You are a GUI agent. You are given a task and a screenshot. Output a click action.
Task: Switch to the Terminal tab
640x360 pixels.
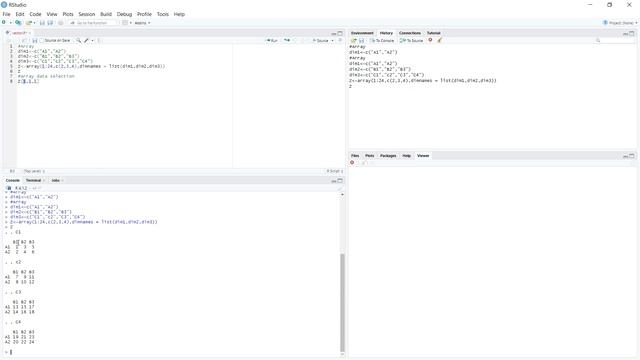[x=33, y=180]
